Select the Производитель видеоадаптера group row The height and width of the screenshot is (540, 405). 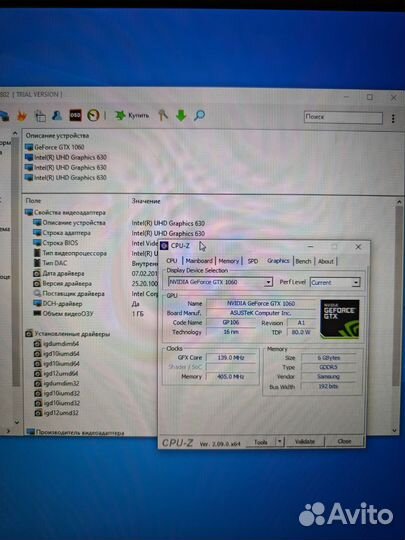75,433
